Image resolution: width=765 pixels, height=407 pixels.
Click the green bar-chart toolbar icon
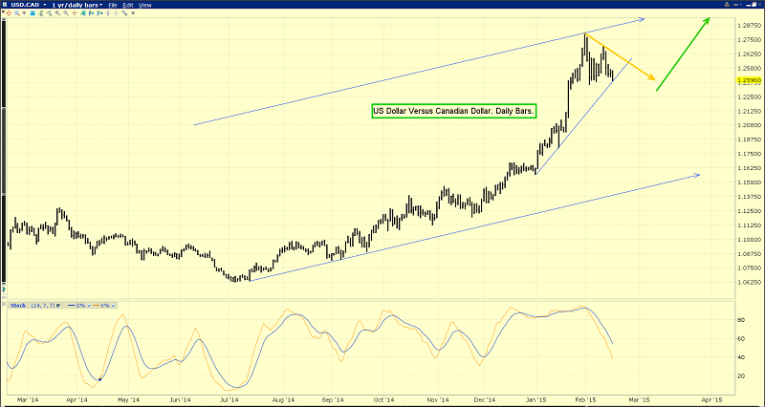[41, 13]
